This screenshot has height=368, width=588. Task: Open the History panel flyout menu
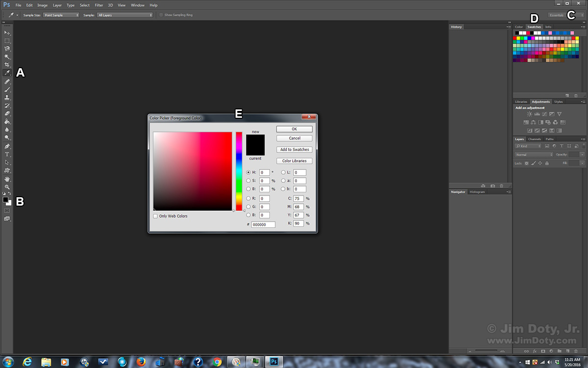(509, 27)
